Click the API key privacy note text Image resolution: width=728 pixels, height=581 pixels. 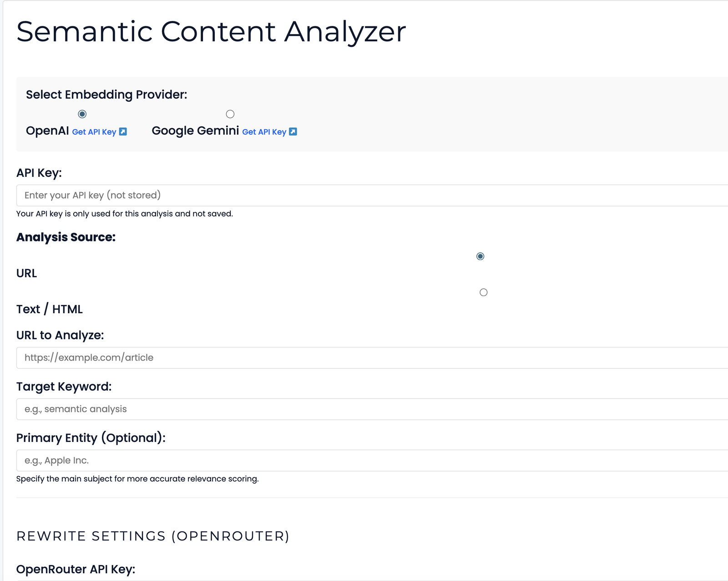(x=124, y=212)
